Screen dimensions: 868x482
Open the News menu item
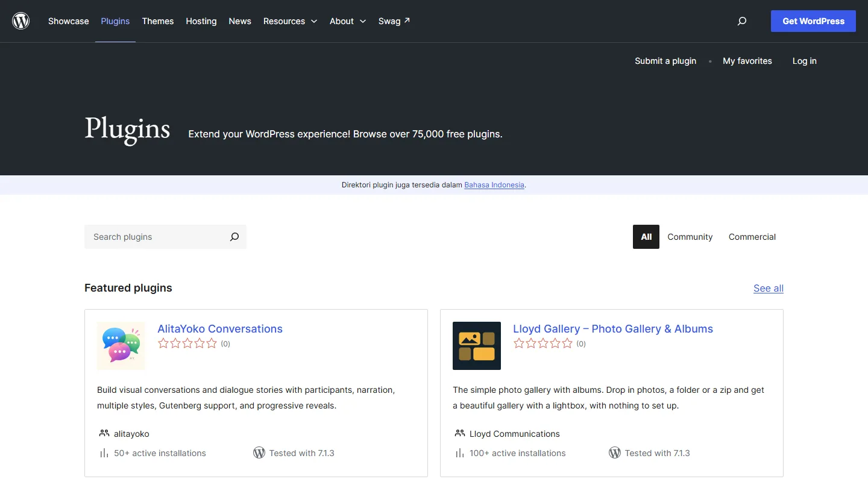point(240,21)
